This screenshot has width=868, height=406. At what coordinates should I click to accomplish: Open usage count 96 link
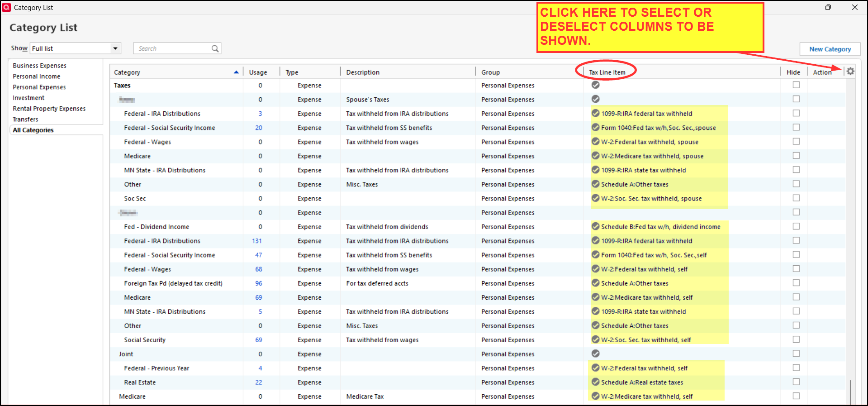(258, 283)
